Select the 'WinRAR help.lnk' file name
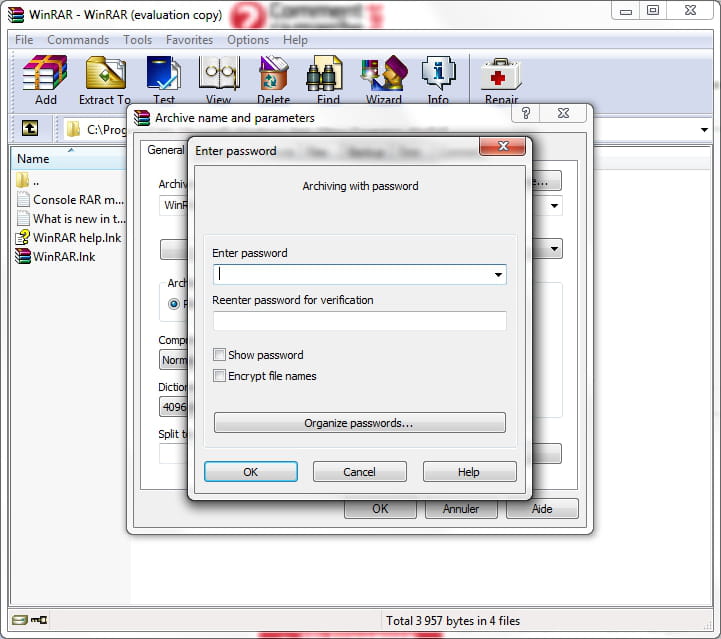Image resolution: width=721 pixels, height=639 pixels. coord(77,238)
